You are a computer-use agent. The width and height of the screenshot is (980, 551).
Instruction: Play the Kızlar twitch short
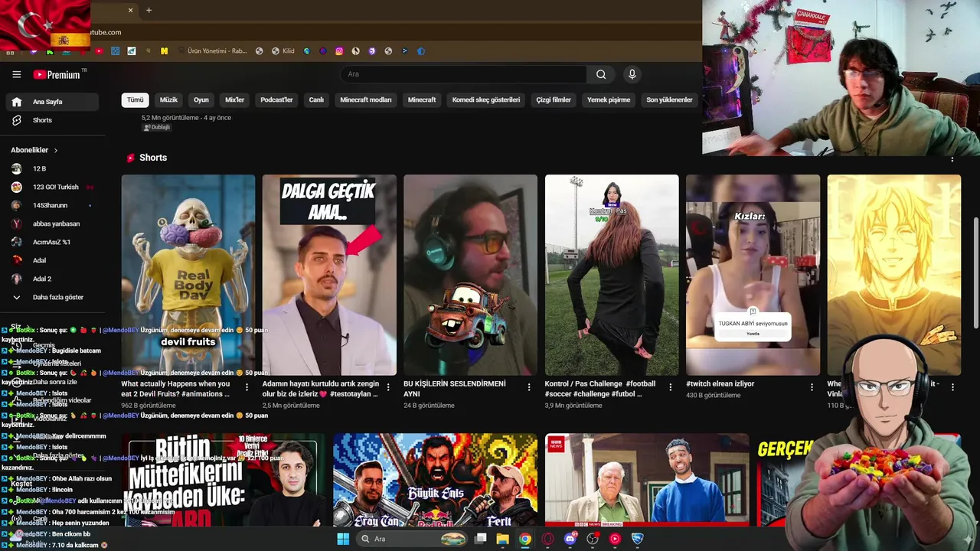tap(753, 275)
